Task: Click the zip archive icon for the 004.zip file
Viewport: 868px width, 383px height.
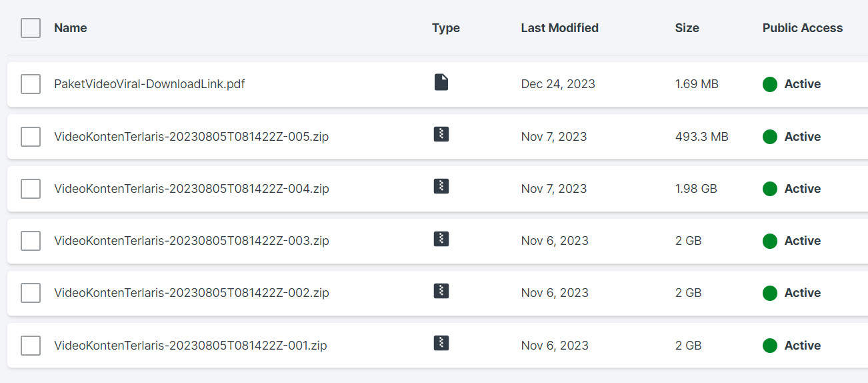Action: tap(441, 186)
